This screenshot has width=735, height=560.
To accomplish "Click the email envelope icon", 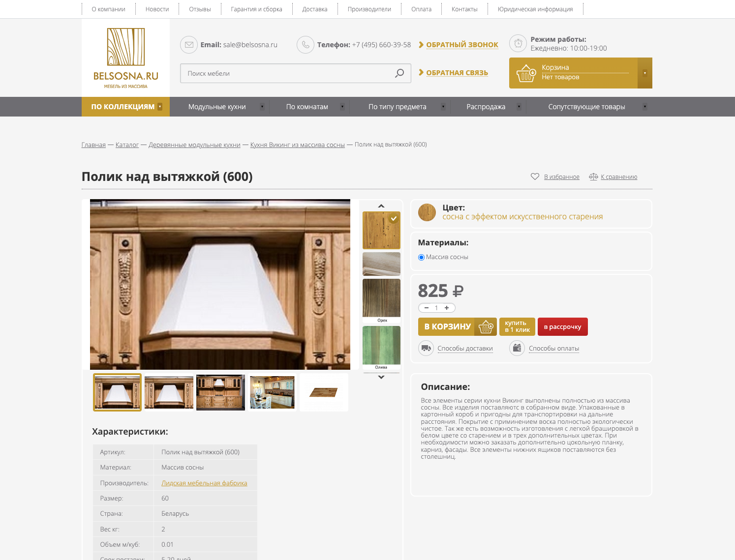I will (189, 45).
